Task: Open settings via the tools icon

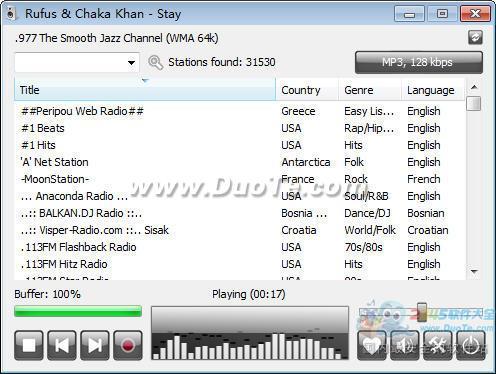Action: 438,345
